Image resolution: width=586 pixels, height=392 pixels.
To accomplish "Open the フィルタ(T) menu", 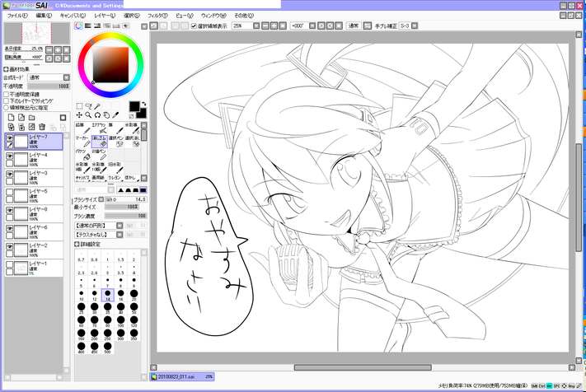I will (157, 16).
